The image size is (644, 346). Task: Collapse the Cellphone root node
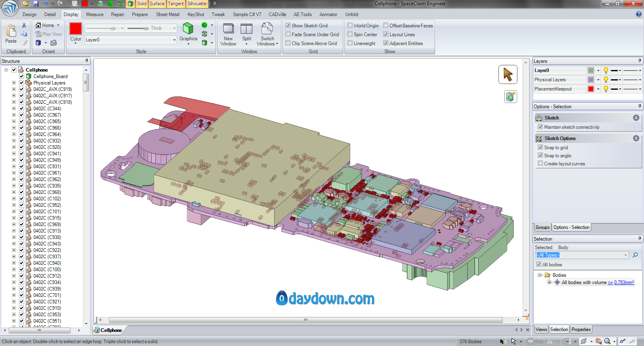6,70
